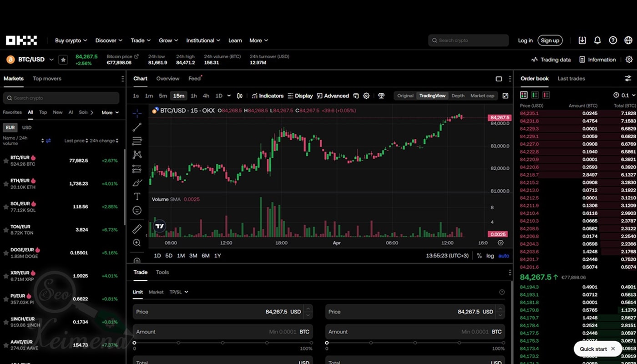Favorite the ETH/EUR pair star
The width and height of the screenshot is (637, 364).
pyautogui.click(x=6, y=184)
